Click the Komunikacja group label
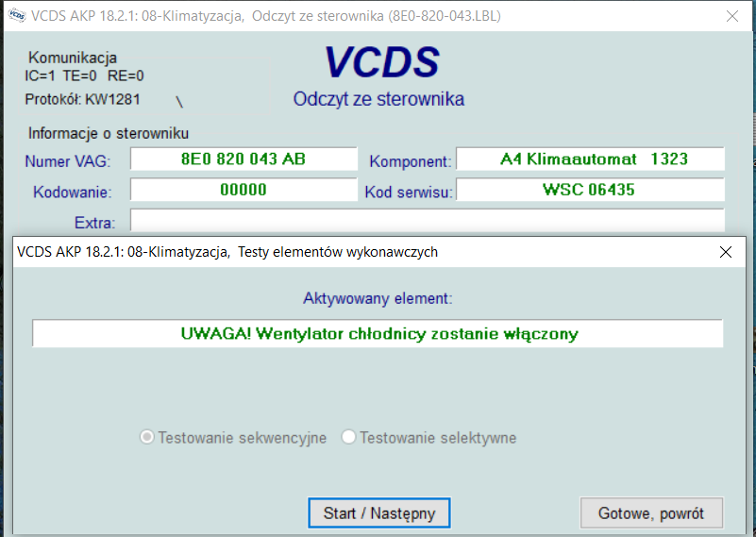This screenshot has height=537, width=756. pos(73,58)
